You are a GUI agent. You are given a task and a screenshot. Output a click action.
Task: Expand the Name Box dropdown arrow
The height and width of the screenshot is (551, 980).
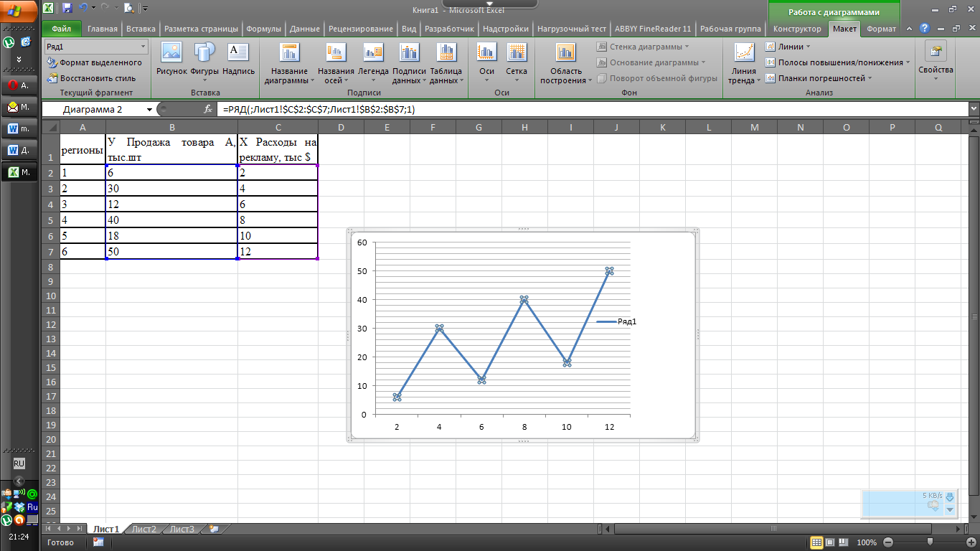coord(149,109)
